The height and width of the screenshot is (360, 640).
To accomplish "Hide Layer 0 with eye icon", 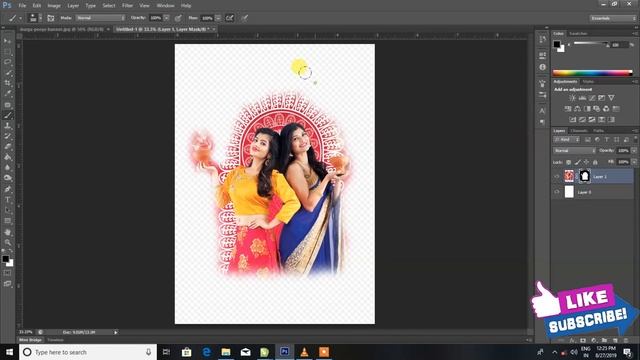I will (x=557, y=192).
